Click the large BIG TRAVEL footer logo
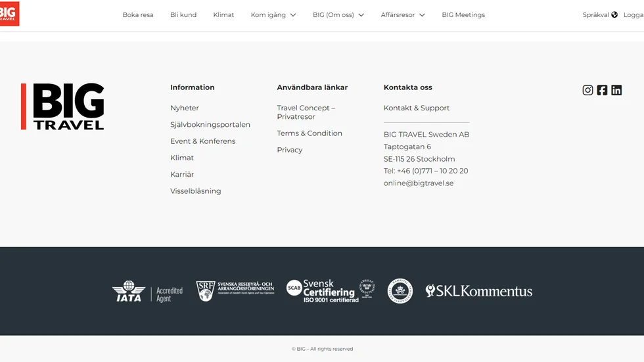The width and height of the screenshot is (644, 362). 62,106
